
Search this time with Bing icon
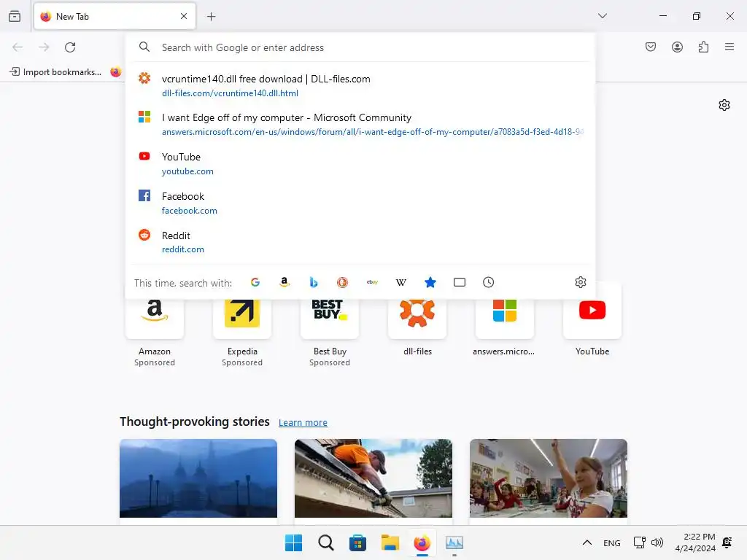point(314,282)
